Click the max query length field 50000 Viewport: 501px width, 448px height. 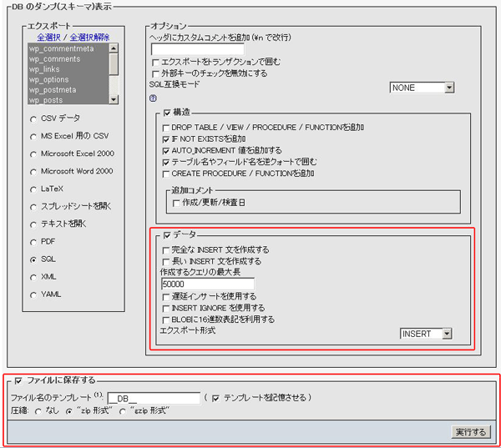tap(208, 284)
